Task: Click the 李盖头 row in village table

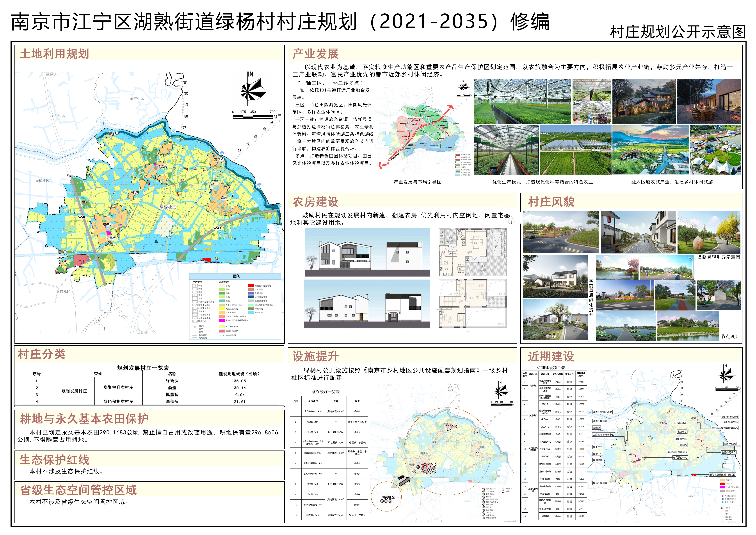Action: click(x=172, y=402)
